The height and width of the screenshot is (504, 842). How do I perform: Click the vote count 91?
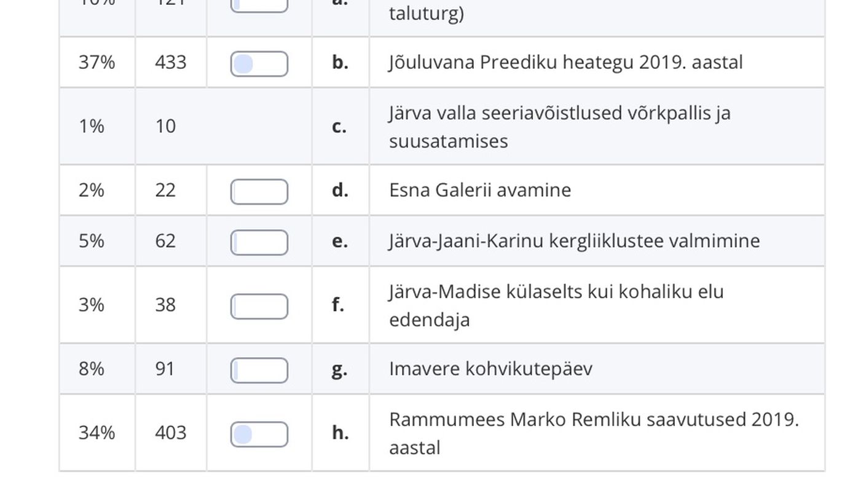165,369
